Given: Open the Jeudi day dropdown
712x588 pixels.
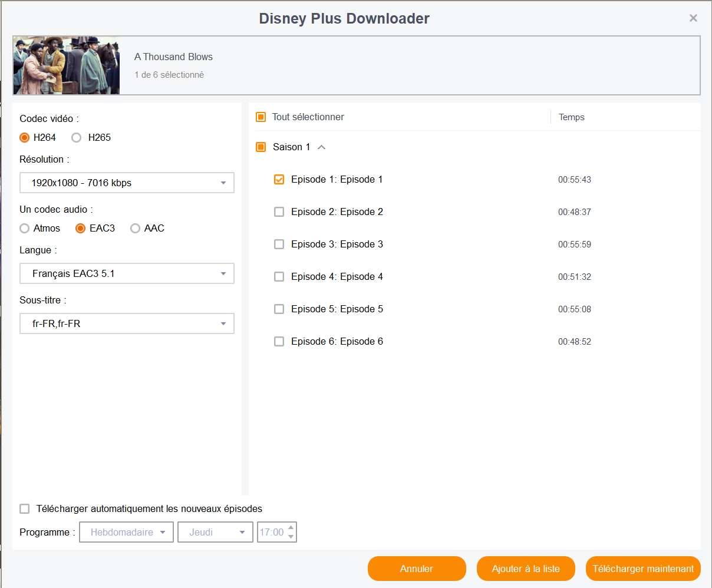Looking at the screenshot, I should point(216,532).
